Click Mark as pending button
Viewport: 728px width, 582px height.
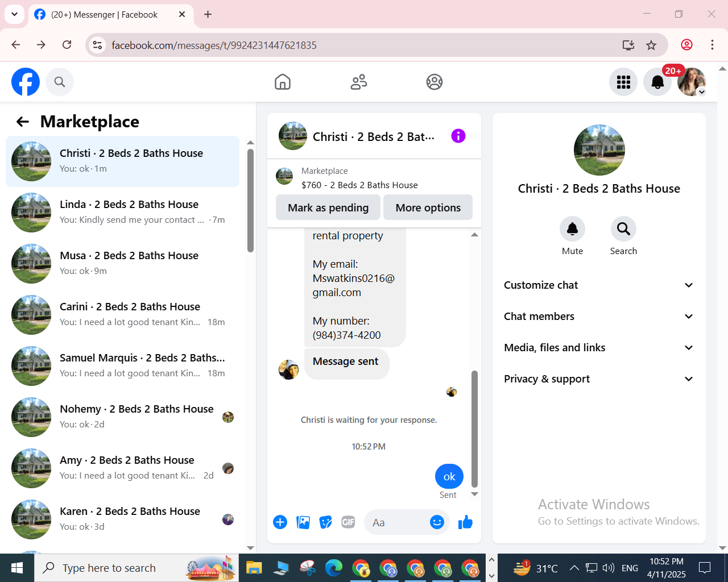[328, 207]
